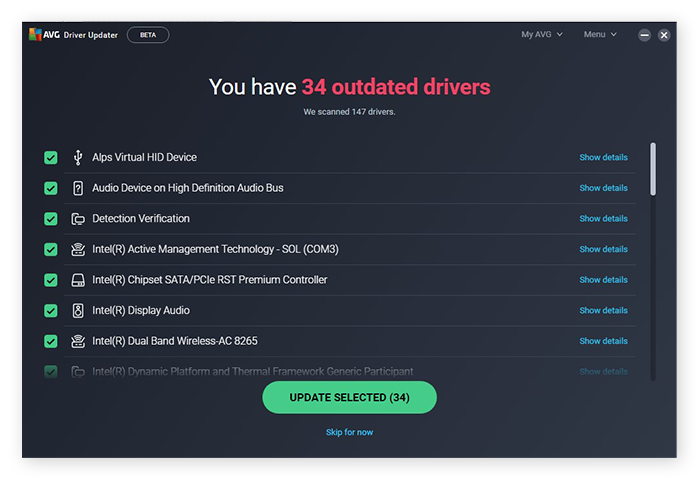Show details for Alps Virtual HID Device
700x482 pixels.
(x=603, y=158)
